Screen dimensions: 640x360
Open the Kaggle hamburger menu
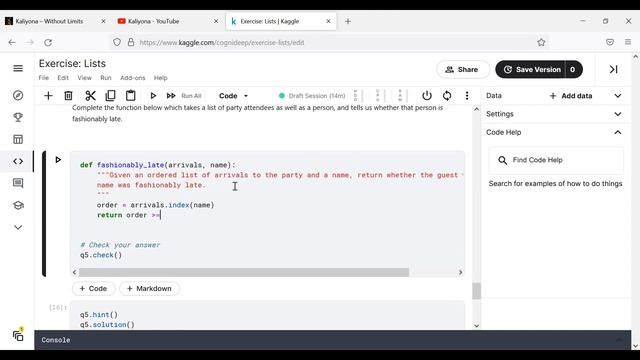[x=18, y=68]
